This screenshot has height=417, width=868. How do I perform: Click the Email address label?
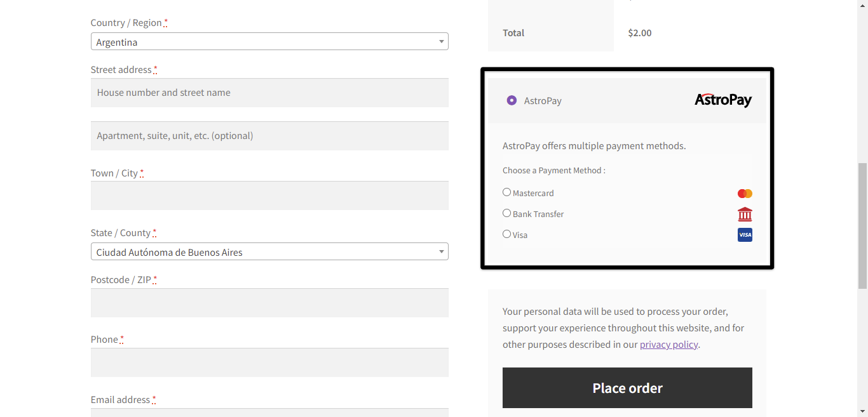[x=121, y=400]
